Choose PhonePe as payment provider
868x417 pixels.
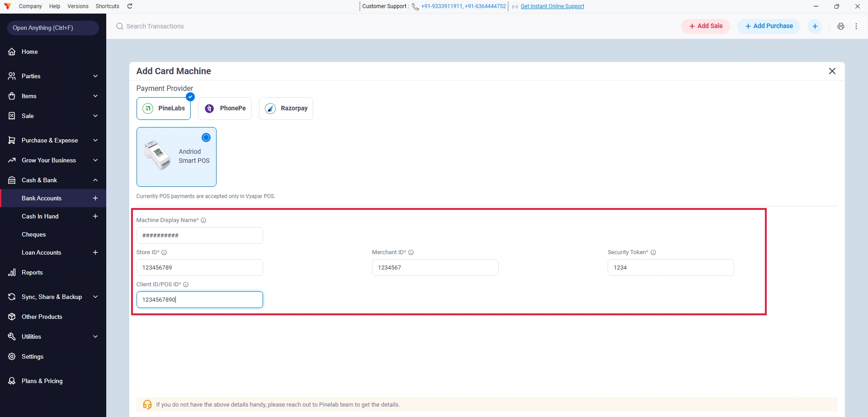coord(225,109)
